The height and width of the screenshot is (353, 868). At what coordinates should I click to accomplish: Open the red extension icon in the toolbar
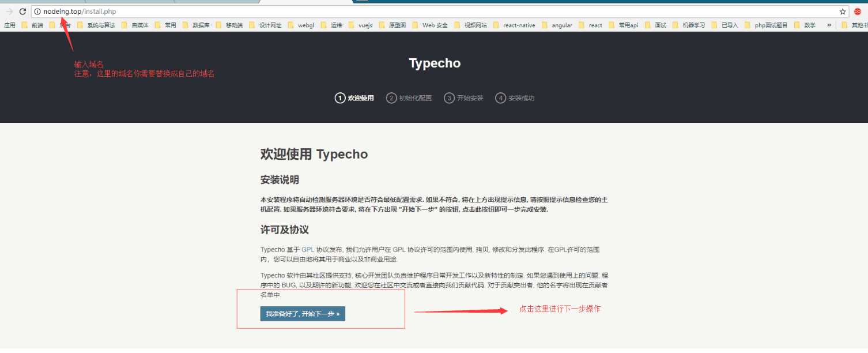point(858,12)
